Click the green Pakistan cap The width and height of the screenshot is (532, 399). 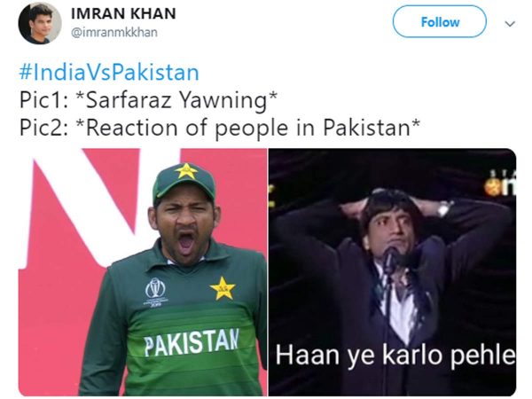click(184, 184)
